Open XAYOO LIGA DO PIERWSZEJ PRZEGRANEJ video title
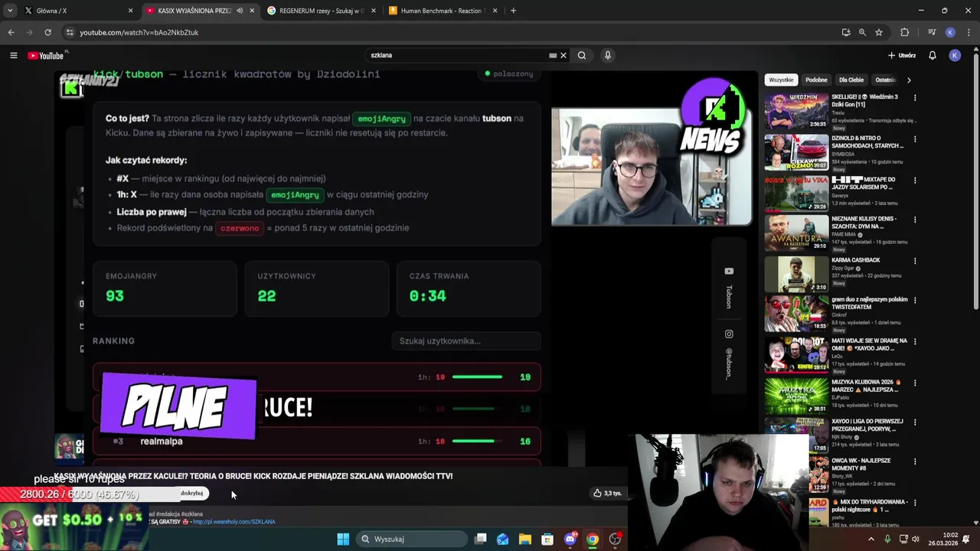Viewport: 980px width, 551px height. click(867, 425)
